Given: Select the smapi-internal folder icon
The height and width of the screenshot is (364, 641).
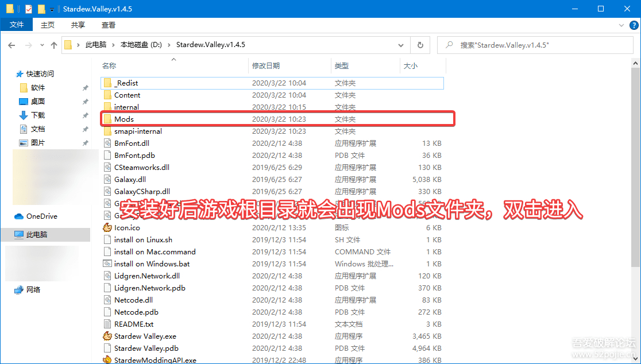Looking at the screenshot, I should [x=107, y=131].
